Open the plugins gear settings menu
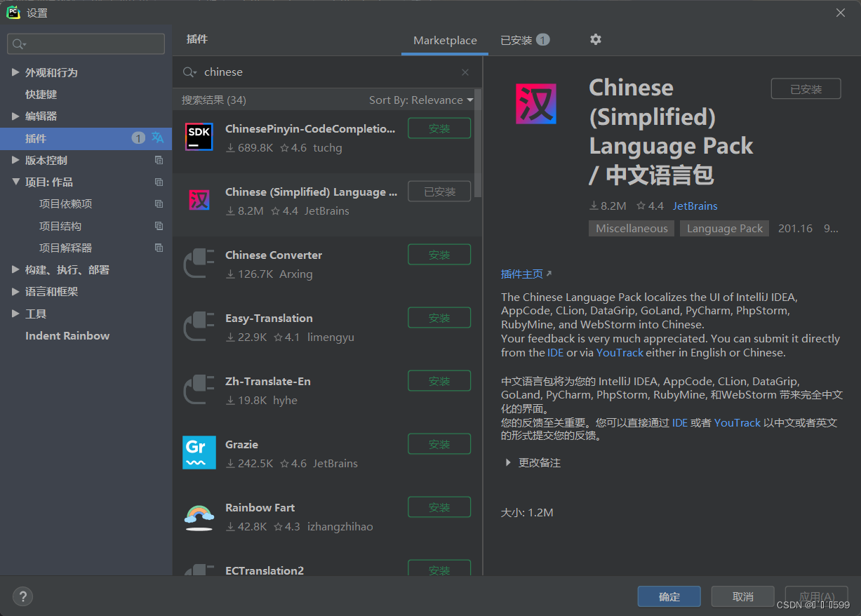861x616 pixels. click(x=596, y=39)
